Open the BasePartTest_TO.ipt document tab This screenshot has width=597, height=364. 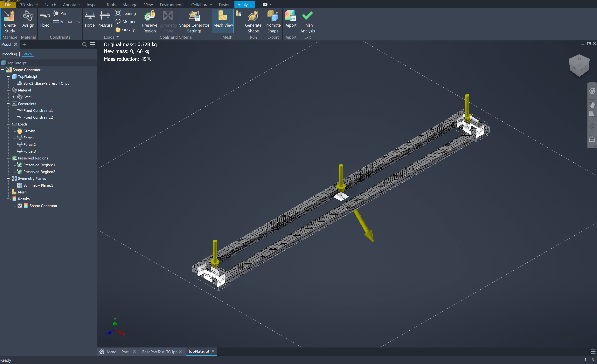pos(159,352)
